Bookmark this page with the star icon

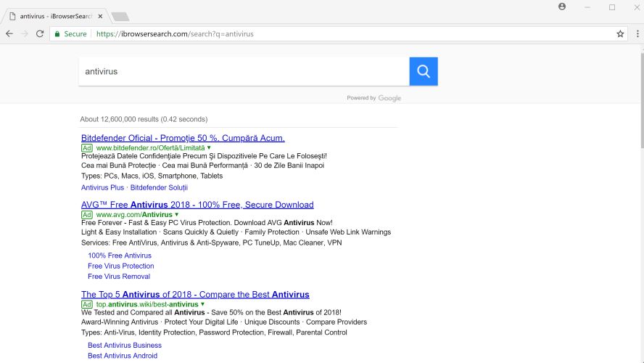(x=620, y=34)
